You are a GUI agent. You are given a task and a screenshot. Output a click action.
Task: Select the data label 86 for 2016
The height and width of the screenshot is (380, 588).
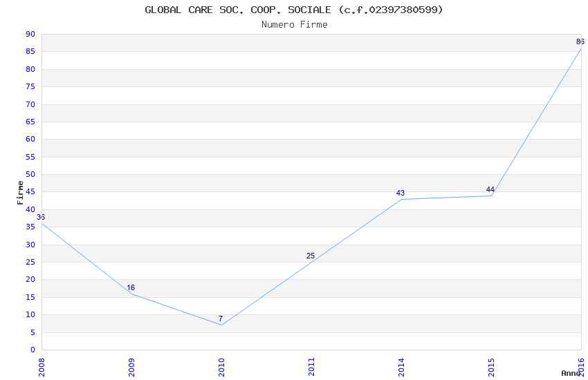click(x=580, y=41)
